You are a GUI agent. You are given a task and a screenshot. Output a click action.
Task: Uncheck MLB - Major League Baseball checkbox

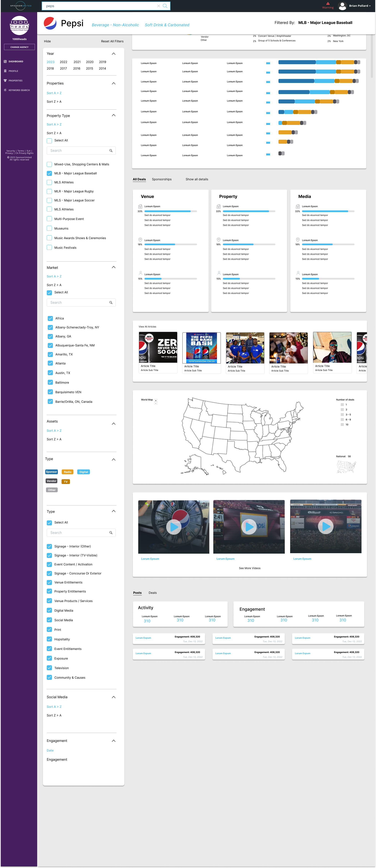pyautogui.click(x=49, y=173)
